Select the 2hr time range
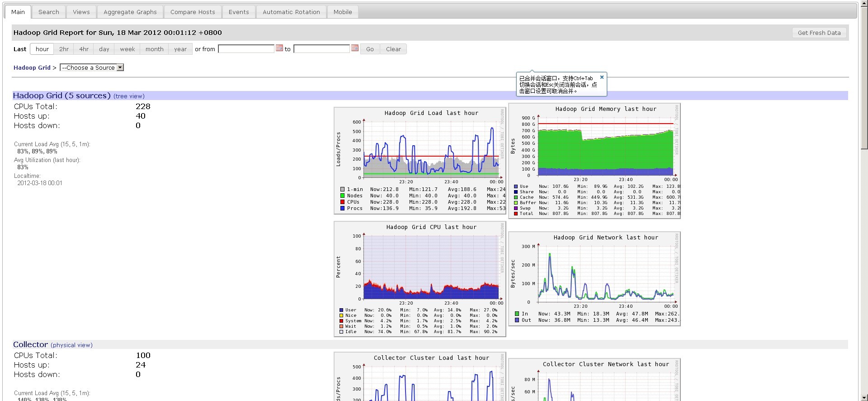Viewport: 868px width, 401px height. (64, 49)
